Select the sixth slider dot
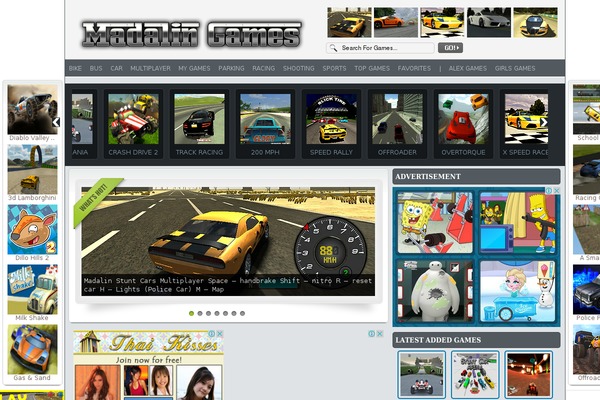600x400 pixels. [x=234, y=313]
